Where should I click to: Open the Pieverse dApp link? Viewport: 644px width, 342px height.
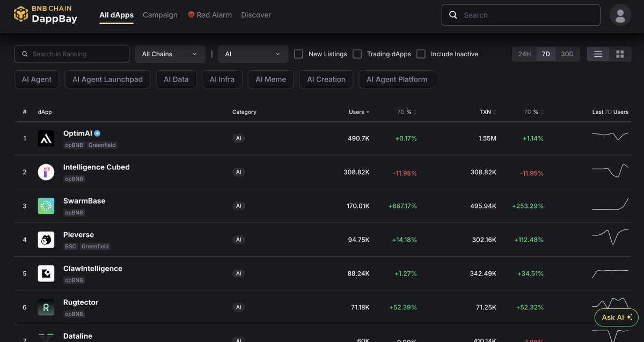point(78,235)
